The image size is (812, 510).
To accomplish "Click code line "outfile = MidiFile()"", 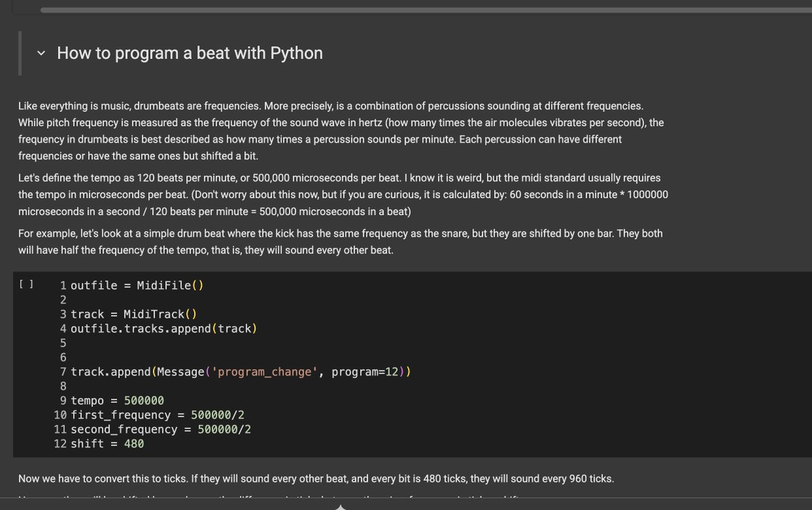I will [137, 285].
